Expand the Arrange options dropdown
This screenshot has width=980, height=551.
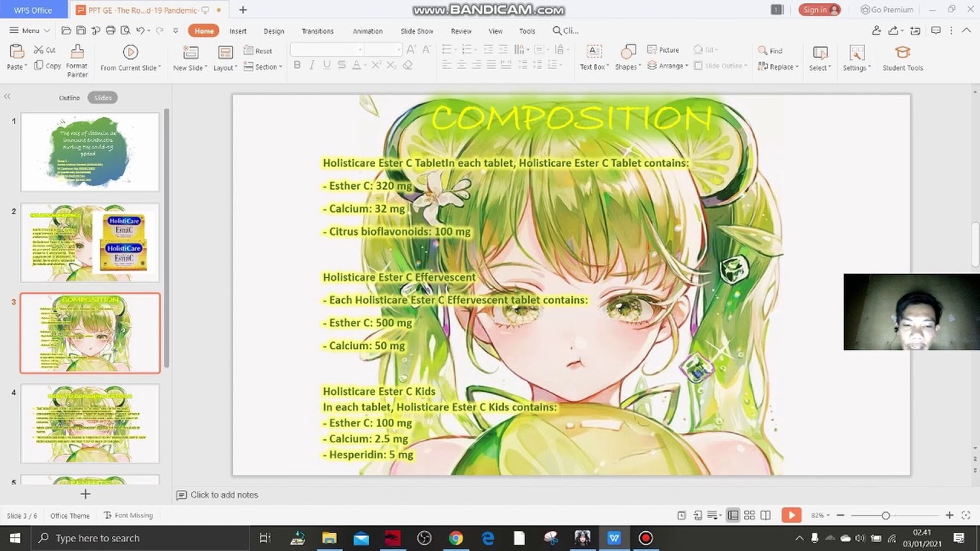[668, 66]
